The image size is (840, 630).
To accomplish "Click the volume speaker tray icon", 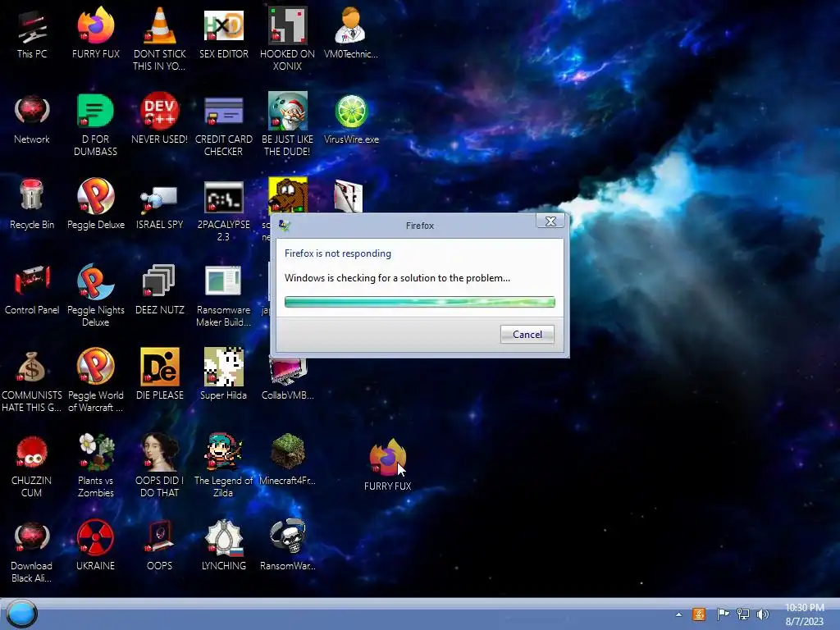I will [x=762, y=614].
